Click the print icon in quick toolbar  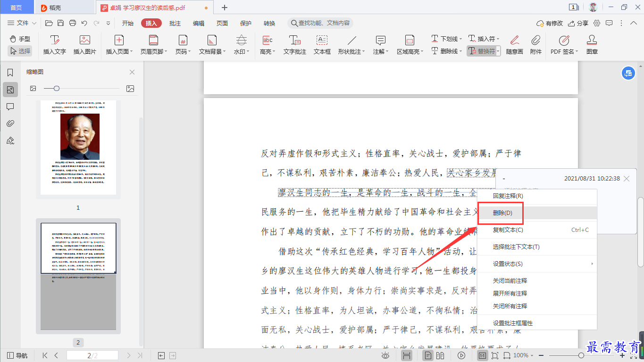(73, 23)
